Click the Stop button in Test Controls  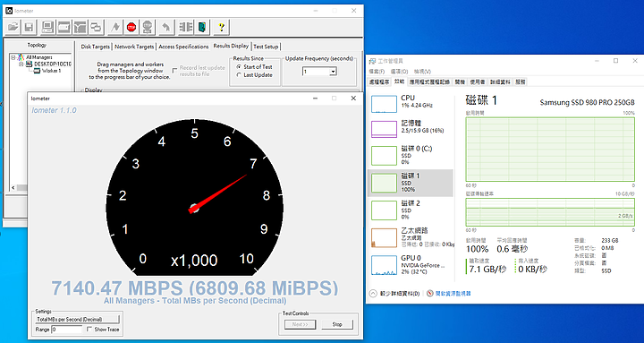[x=337, y=324]
